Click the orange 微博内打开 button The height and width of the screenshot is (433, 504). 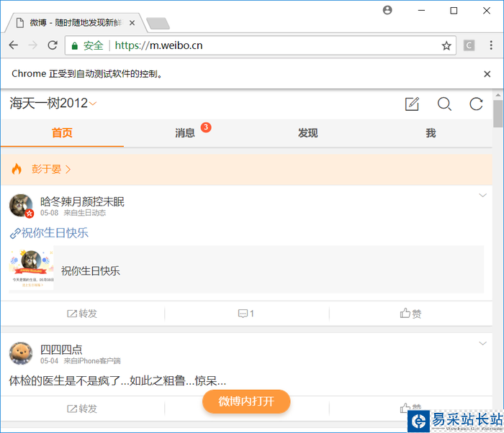click(246, 401)
